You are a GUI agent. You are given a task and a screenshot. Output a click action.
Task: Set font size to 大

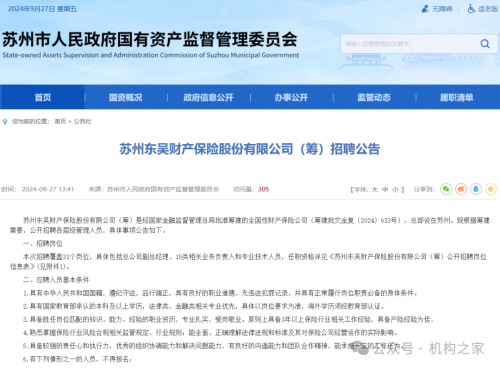pyautogui.click(x=375, y=190)
